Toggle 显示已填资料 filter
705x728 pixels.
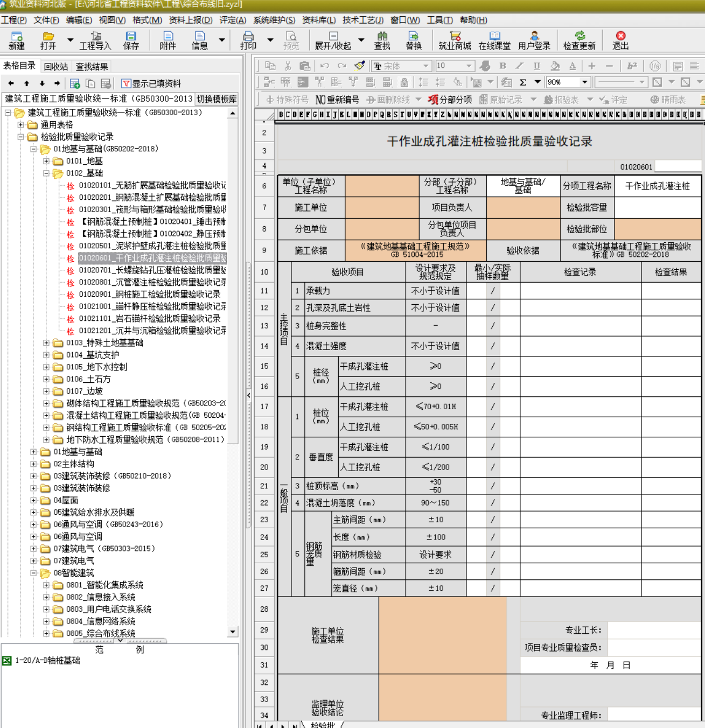click(151, 83)
